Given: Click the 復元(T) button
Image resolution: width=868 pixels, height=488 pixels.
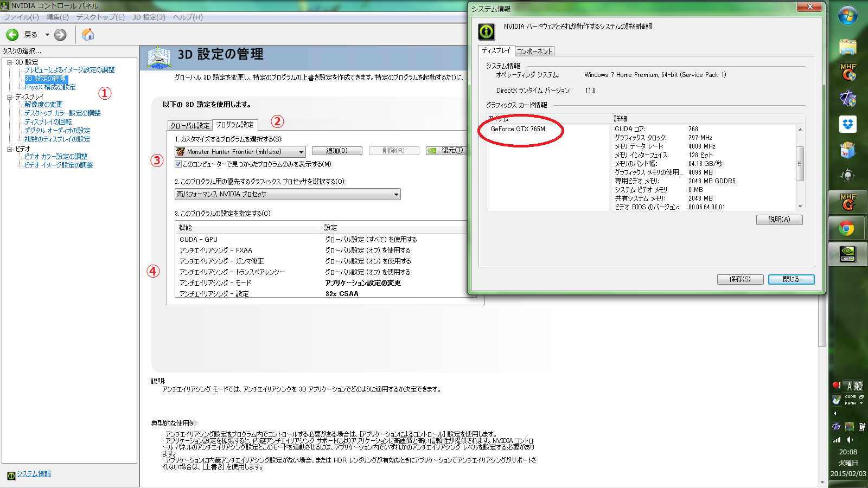Looking at the screenshot, I should pos(448,151).
